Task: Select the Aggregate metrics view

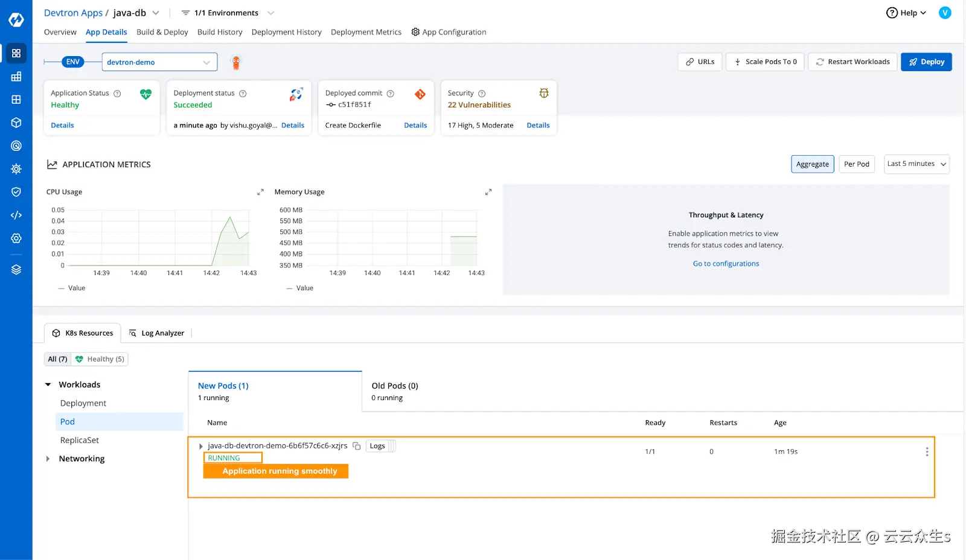Action: click(x=812, y=164)
